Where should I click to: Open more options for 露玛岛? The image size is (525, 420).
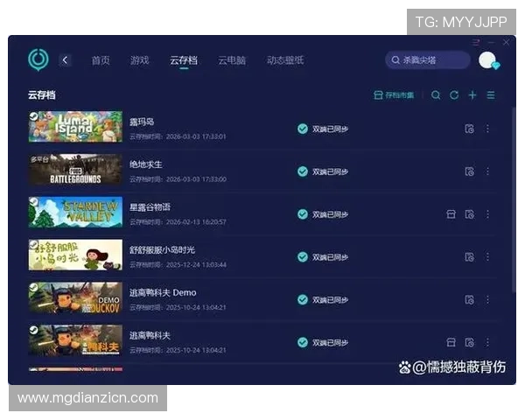(487, 129)
